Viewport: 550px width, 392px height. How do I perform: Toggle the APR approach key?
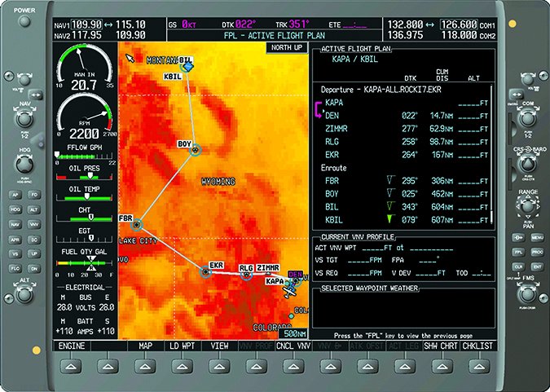15,240
